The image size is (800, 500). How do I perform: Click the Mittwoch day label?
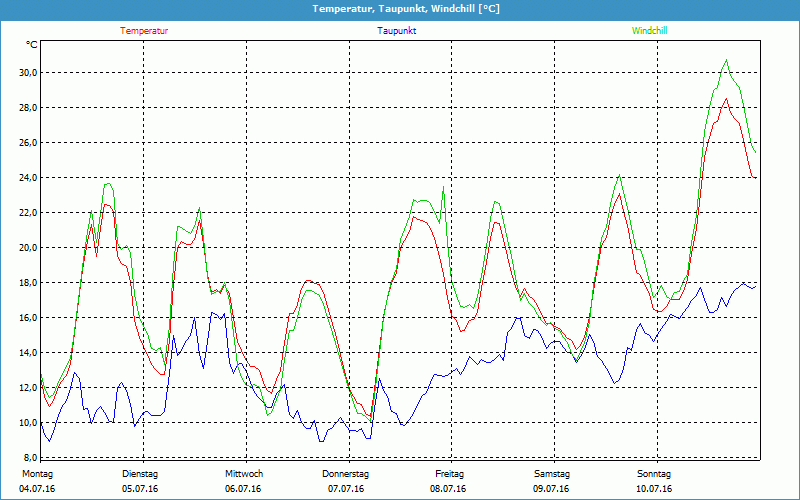click(x=244, y=474)
